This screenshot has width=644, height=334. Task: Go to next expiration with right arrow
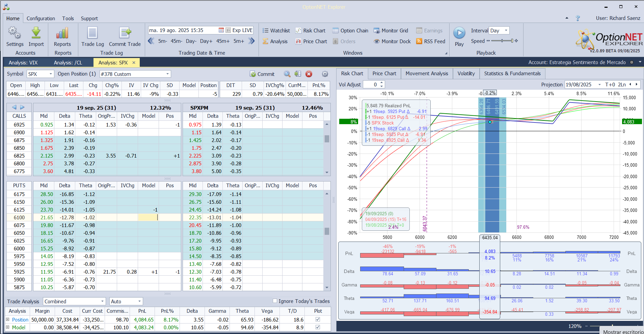click(x=22, y=107)
